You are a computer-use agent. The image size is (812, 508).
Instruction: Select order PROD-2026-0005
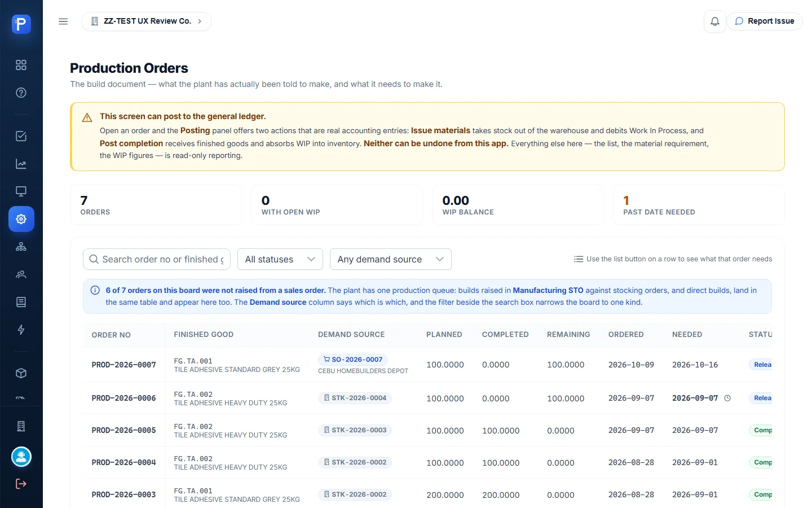124,430
